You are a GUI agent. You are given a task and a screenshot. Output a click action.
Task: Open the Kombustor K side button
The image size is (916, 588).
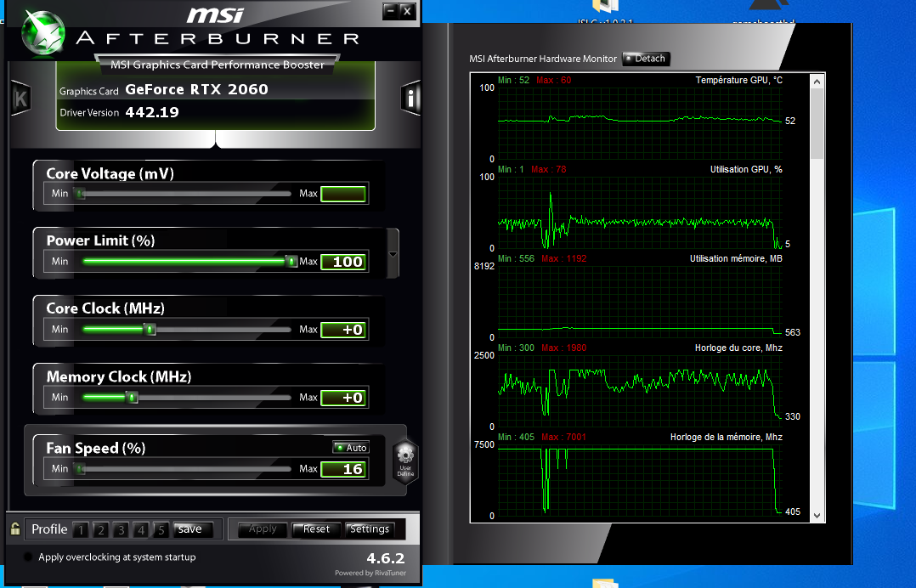(20, 98)
